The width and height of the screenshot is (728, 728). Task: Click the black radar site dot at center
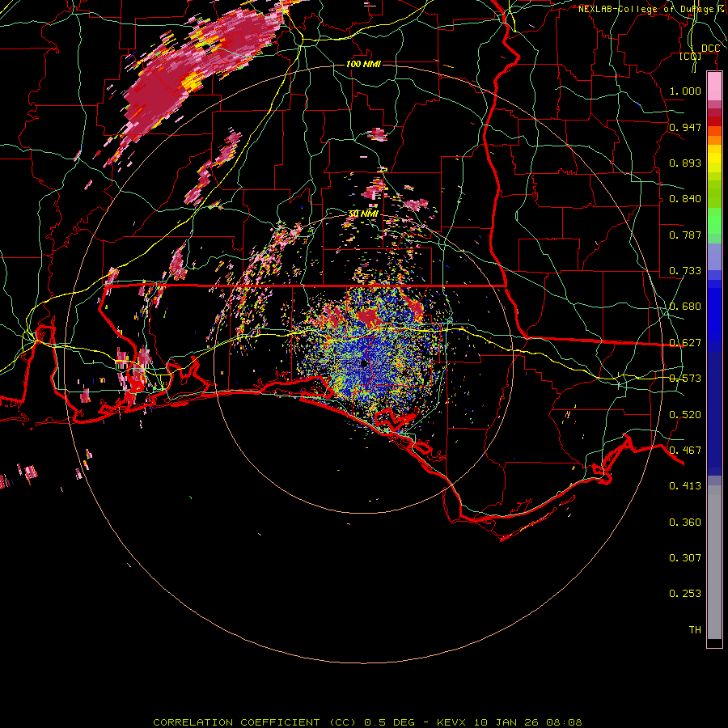pos(364,363)
